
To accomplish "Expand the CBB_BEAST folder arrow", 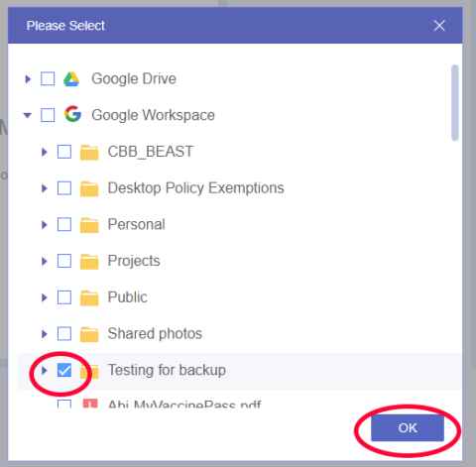I will 44,152.
